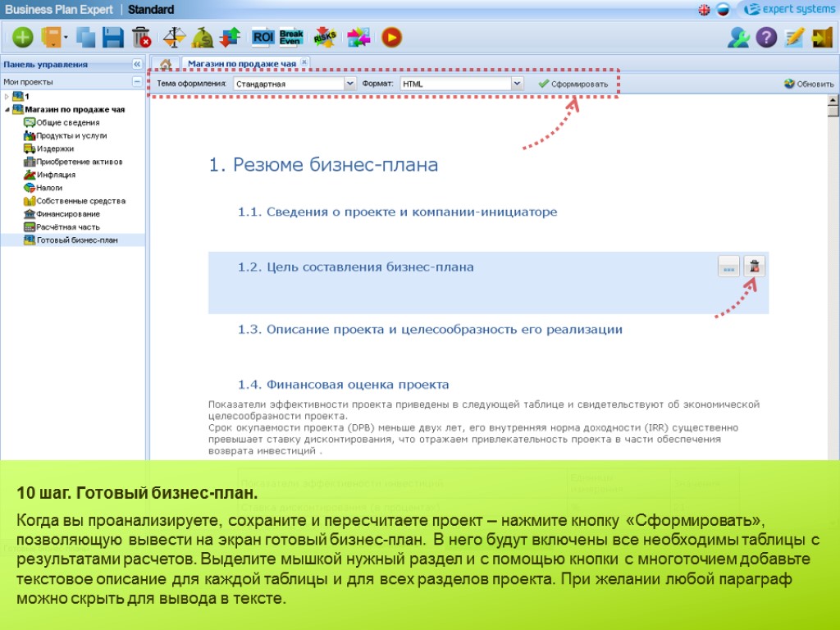The height and width of the screenshot is (630, 840).
Task: Click the Сформировать button
Action: 573,84
